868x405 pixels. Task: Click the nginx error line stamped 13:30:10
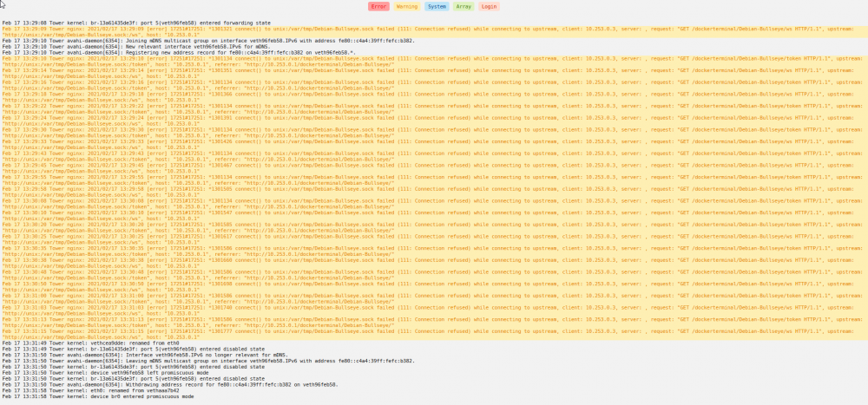[434, 216]
